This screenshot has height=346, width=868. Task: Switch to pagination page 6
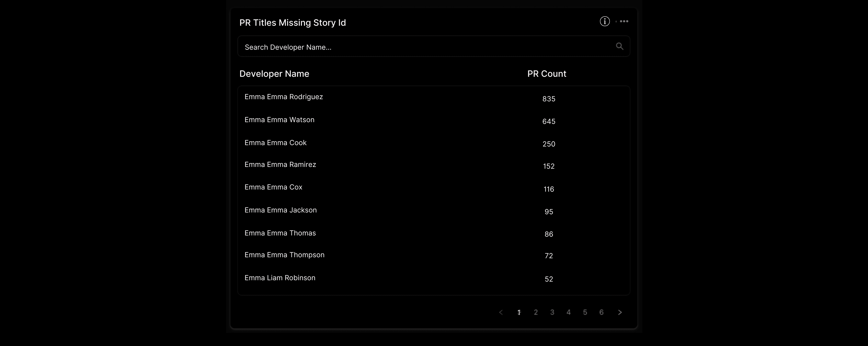click(x=601, y=312)
